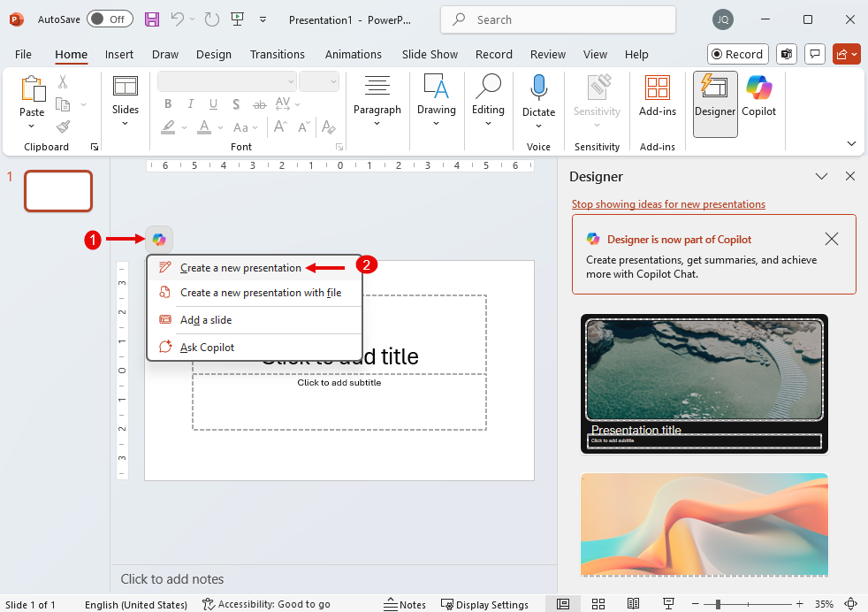Select Create a new presentation with file

click(255, 293)
